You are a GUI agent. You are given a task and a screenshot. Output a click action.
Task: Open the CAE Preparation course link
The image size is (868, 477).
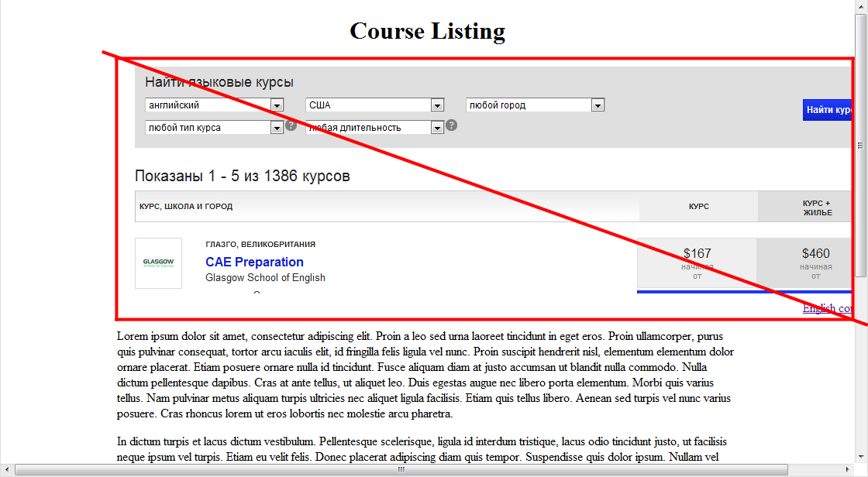click(x=254, y=262)
